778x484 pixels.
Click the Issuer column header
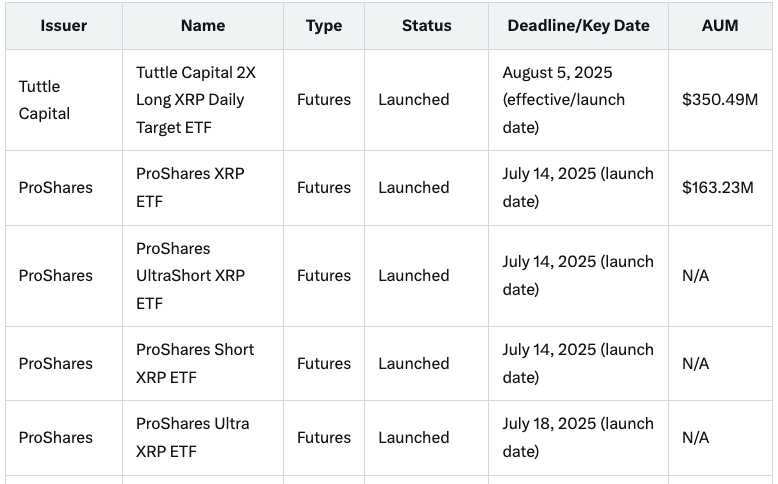63,25
